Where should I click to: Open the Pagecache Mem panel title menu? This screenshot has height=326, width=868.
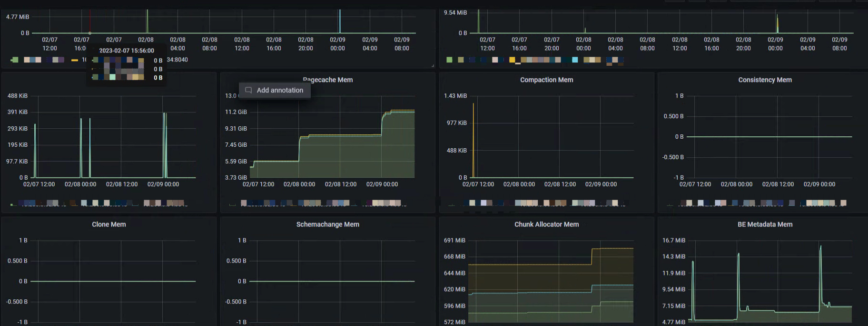tap(328, 80)
